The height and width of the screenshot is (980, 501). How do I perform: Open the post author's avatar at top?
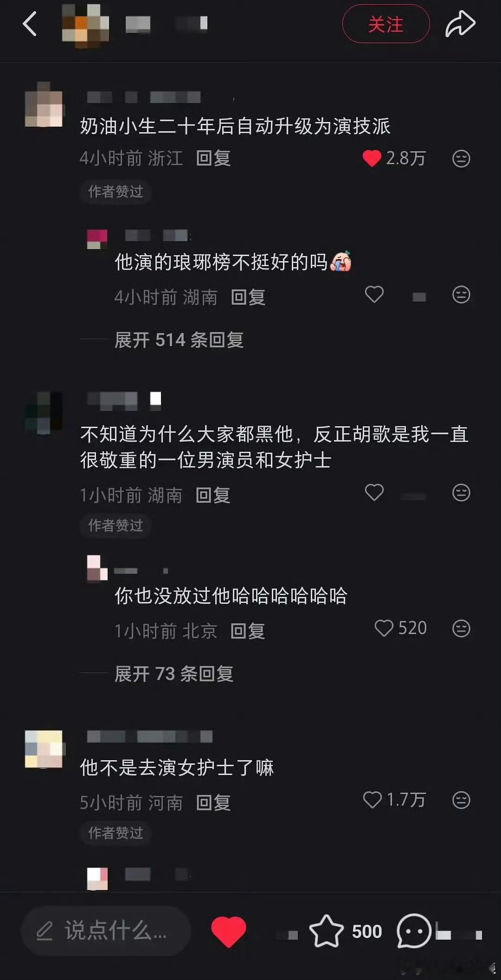click(x=85, y=25)
